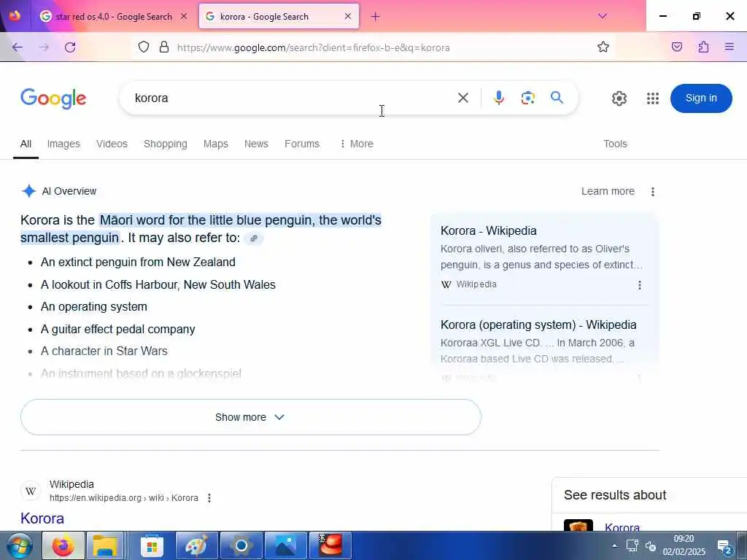Select the Images results tab
Image resolution: width=747 pixels, height=560 pixels.
(63, 144)
